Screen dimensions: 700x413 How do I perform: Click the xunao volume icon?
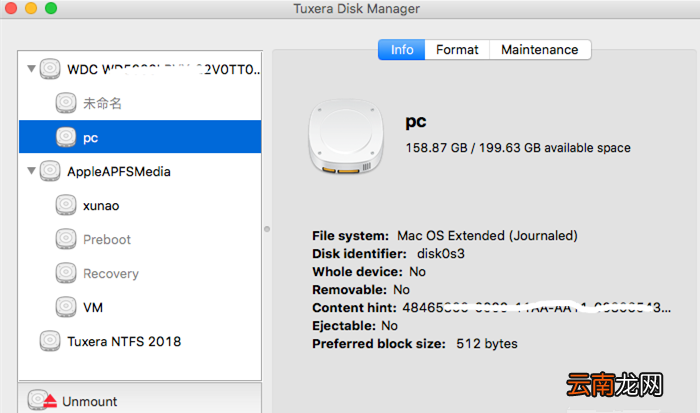(x=66, y=205)
